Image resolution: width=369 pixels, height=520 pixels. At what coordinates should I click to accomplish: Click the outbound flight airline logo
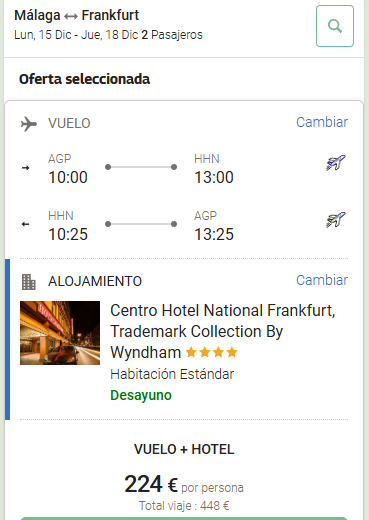click(x=336, y=163)
